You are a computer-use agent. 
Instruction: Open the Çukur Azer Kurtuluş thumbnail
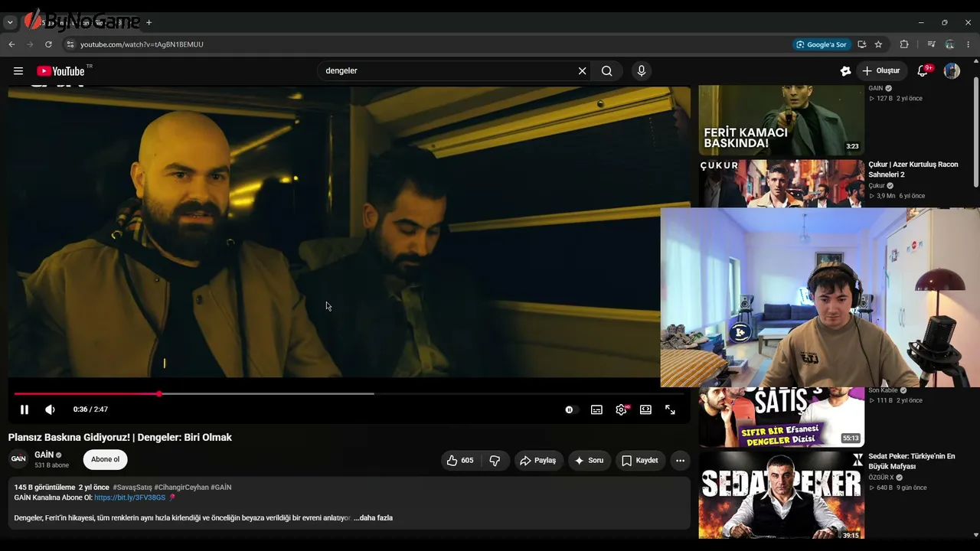pos(781,184)
